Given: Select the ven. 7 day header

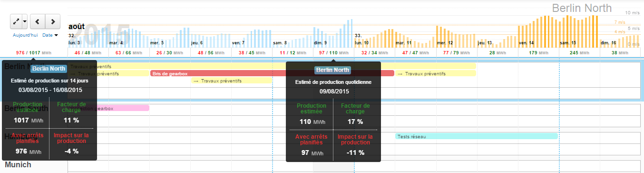Looking at the screenshot, I should [x=239, y=43].
